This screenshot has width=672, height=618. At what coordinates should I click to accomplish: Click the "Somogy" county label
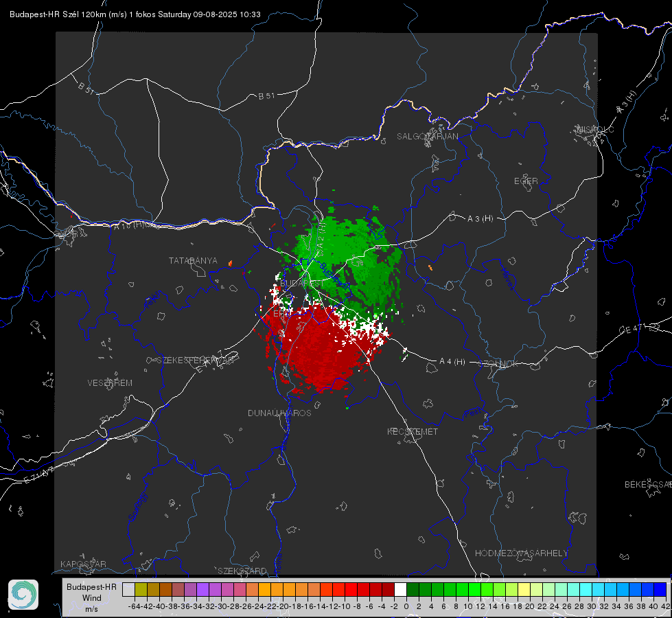137,507
